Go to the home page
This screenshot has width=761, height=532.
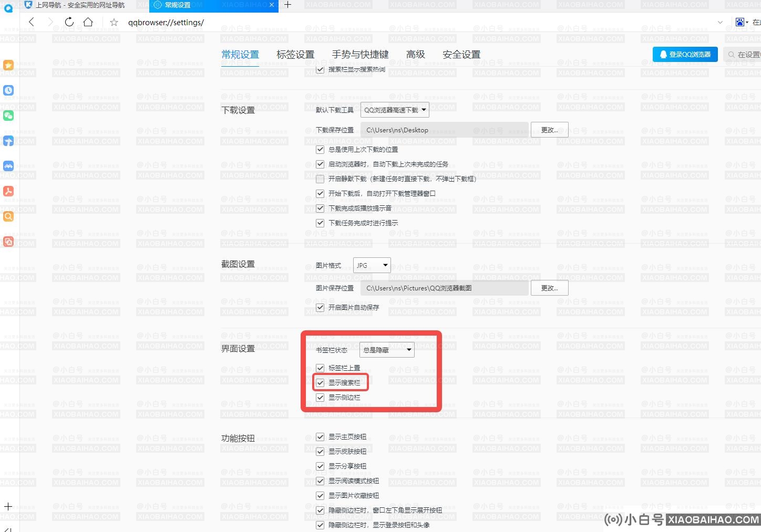(88, 22)
